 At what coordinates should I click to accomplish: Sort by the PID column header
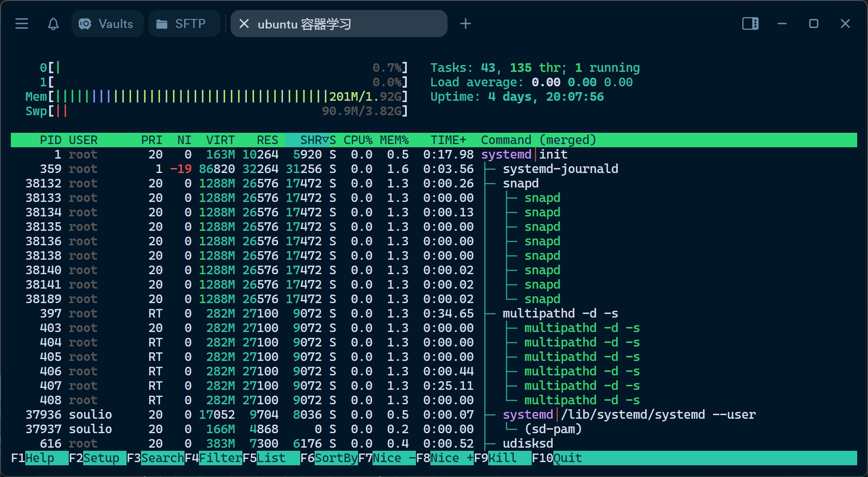pos(51,140)
